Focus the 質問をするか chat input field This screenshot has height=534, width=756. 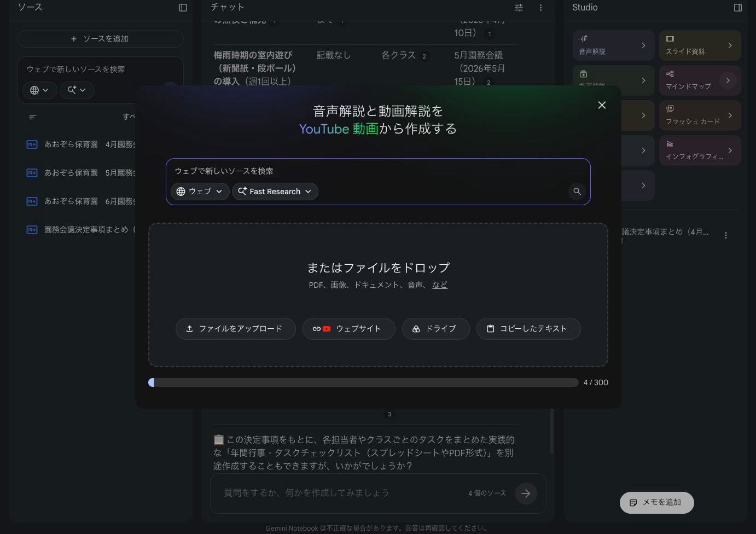click(x=339, y=493)
